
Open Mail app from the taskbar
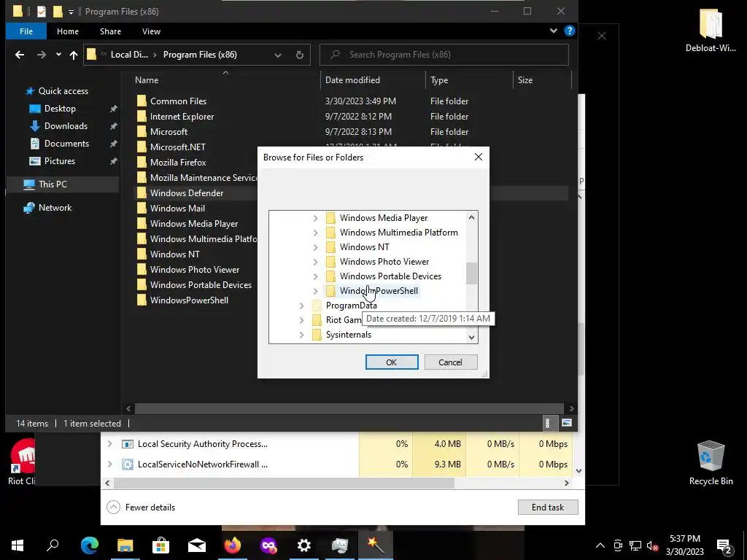tap(197, 545)
